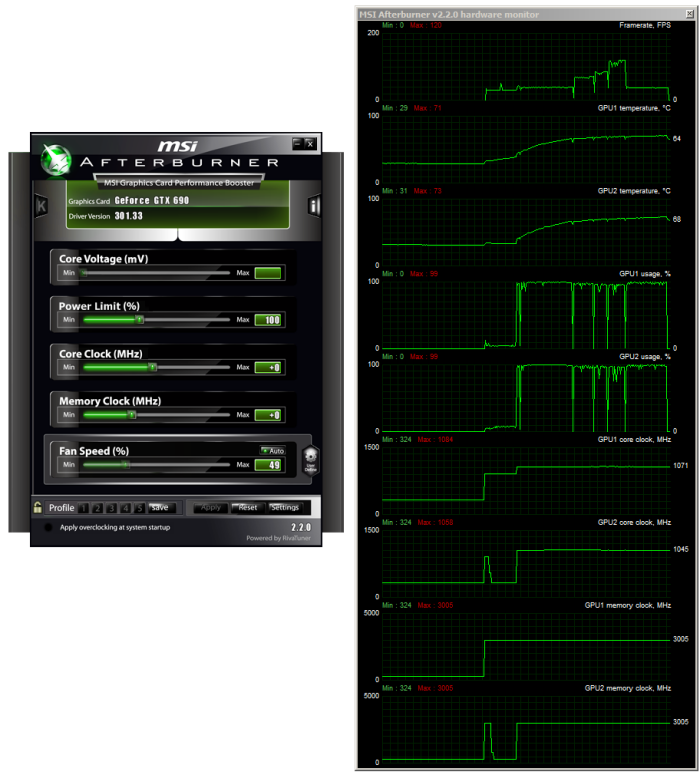700x775 pixels.
Task: Click the Apply button
Action: [210, 507]
